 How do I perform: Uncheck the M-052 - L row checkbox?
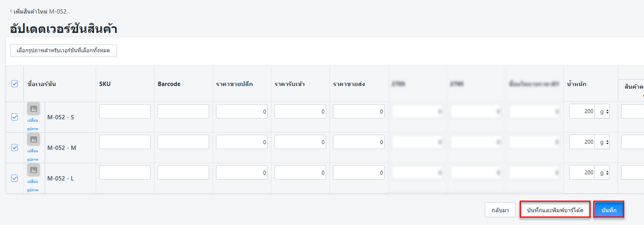coord(15,178)
